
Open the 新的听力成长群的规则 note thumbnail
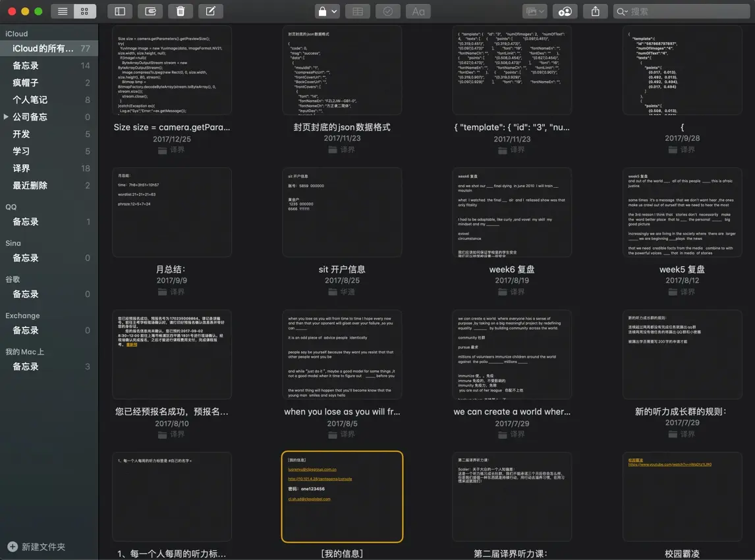coord(683,354)
